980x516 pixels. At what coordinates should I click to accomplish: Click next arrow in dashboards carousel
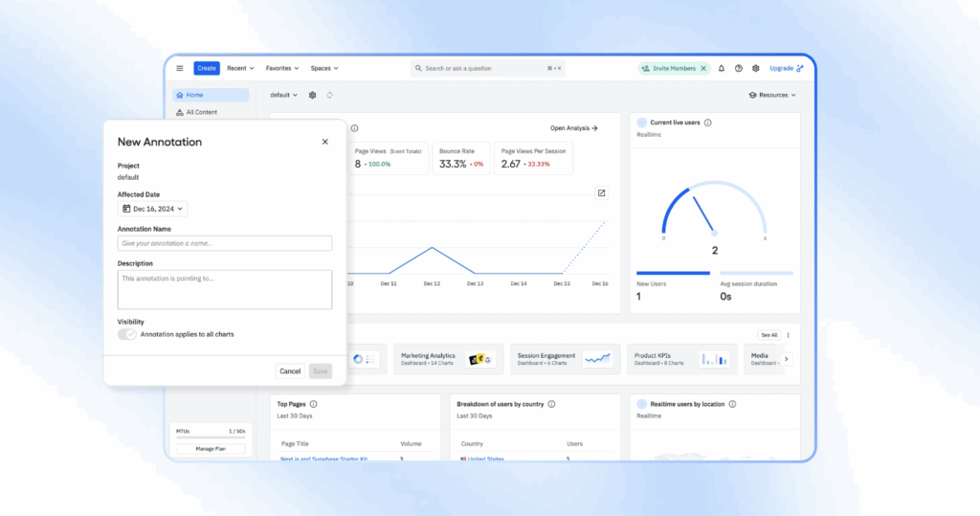point(787,359)
